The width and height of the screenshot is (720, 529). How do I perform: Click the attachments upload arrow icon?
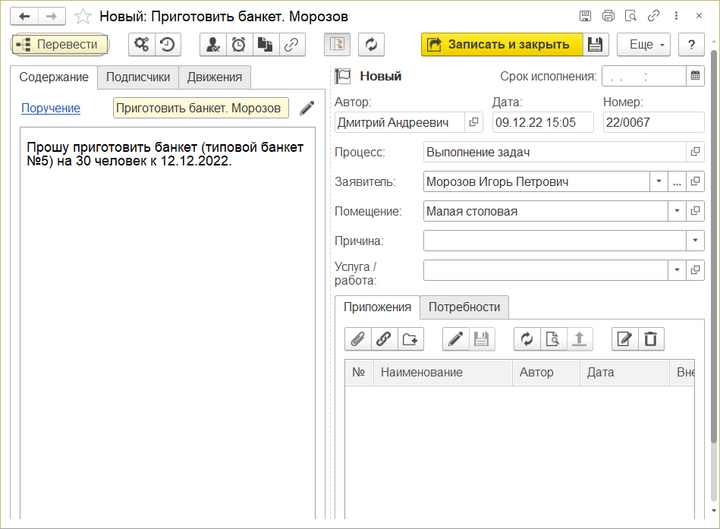[579, 339]
